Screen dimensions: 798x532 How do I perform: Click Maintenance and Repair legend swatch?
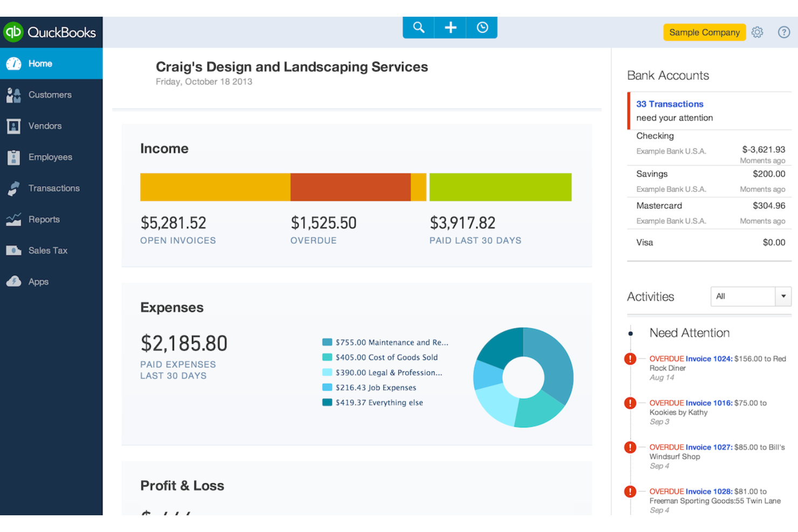(327, 342)
